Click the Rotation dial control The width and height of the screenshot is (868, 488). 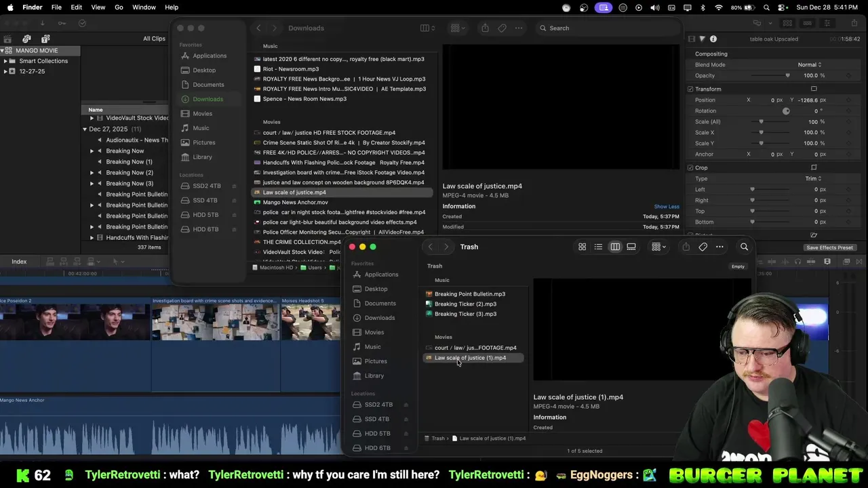point(786,111)
